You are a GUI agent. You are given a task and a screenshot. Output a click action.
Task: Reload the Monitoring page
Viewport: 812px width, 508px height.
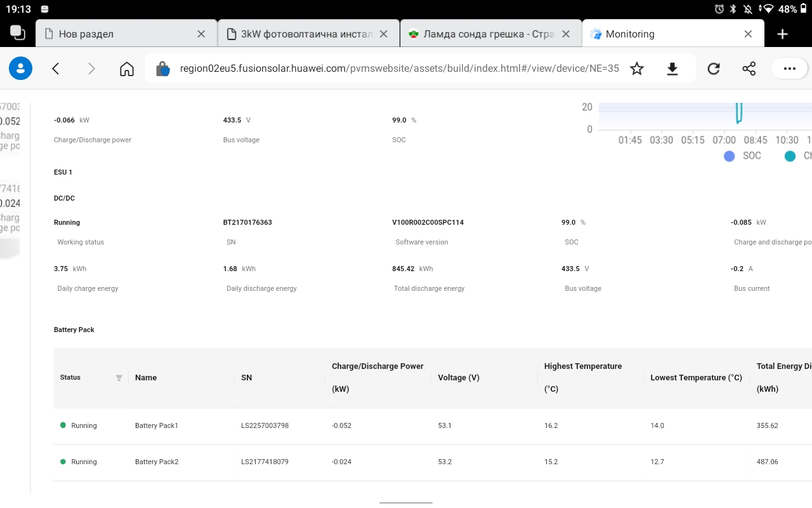[714, 69]
